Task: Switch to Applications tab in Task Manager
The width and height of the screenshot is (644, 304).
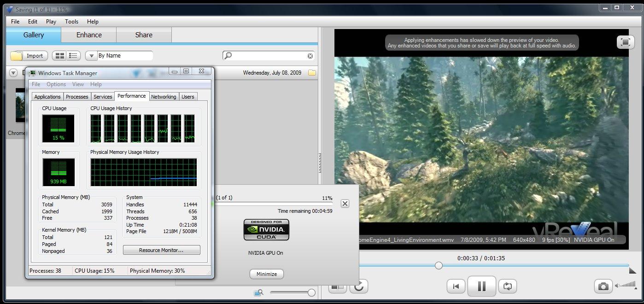Action: point(47,97)
